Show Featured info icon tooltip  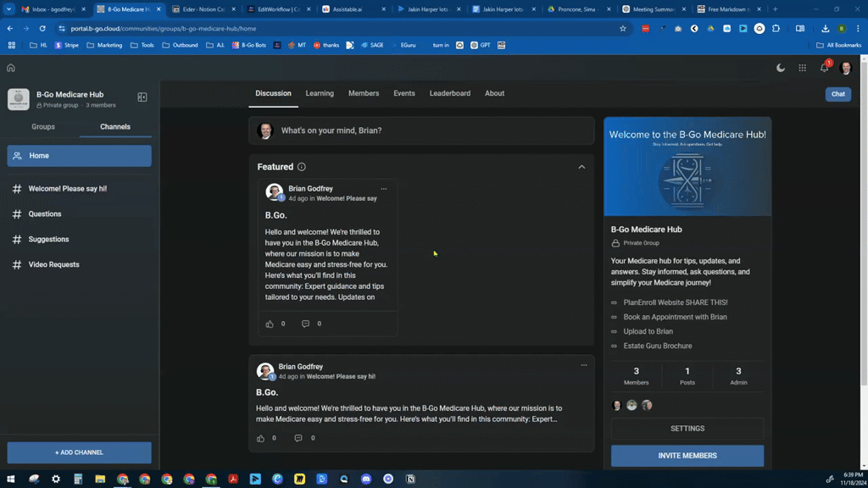pyautogui.click(x=301, y=167)
